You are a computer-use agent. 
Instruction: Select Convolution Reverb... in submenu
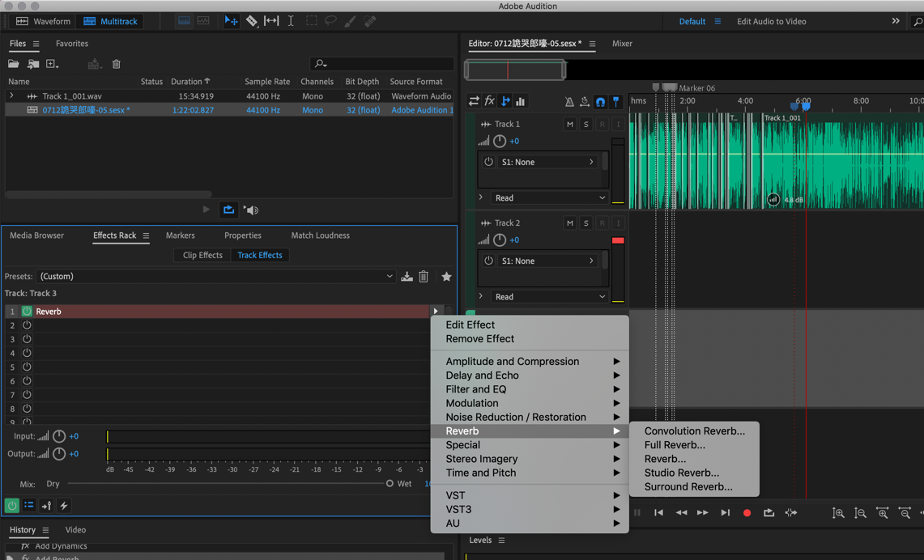click(694, 431)
